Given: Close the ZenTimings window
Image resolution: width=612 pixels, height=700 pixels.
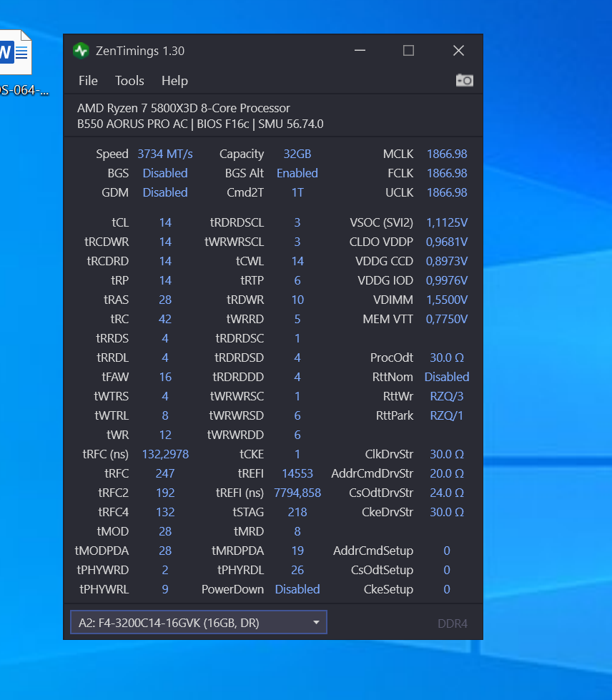Looking at the screenshot, I should 458,51.
